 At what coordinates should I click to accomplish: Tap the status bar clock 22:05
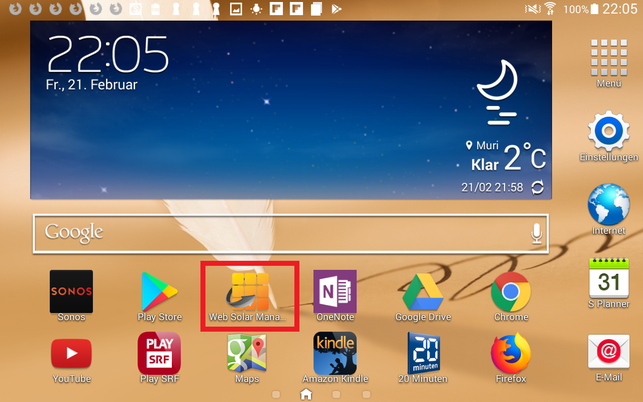tap(620, 9)
